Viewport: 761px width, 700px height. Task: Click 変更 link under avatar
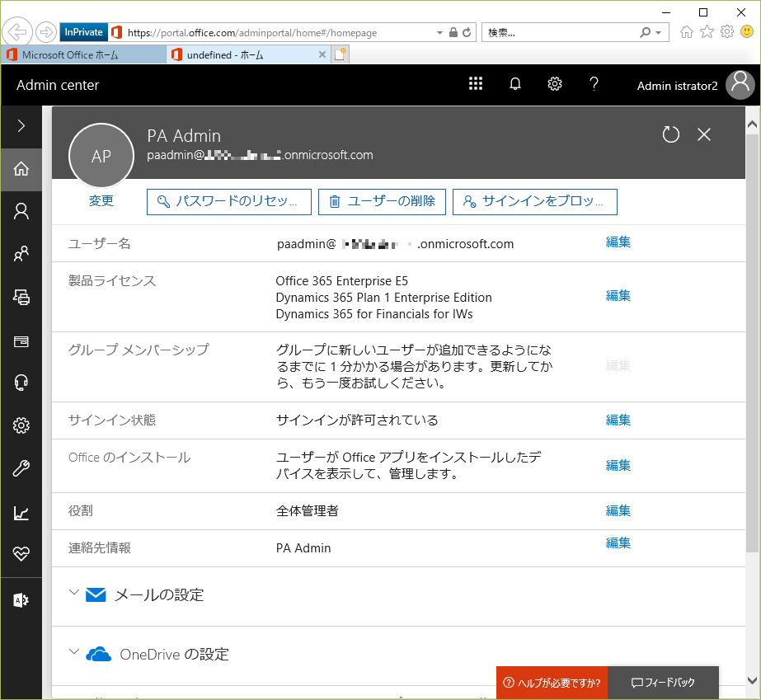coord(101,200)
